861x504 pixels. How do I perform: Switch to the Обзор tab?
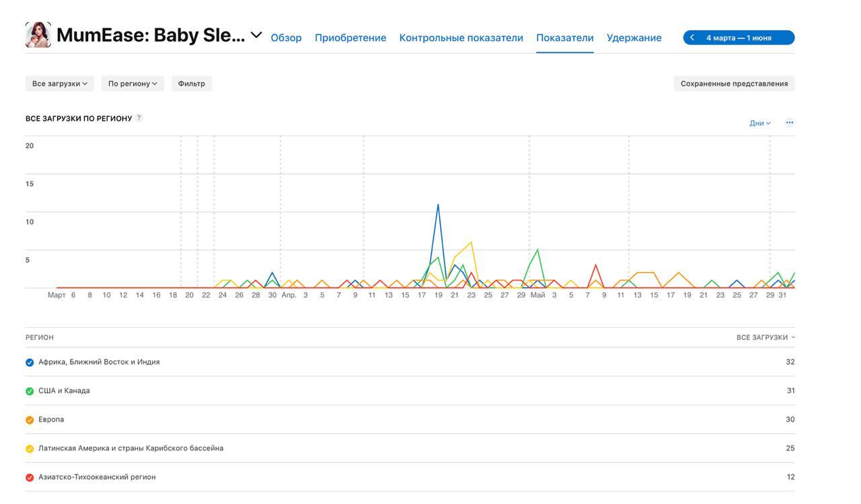click(x=286, y=38)
